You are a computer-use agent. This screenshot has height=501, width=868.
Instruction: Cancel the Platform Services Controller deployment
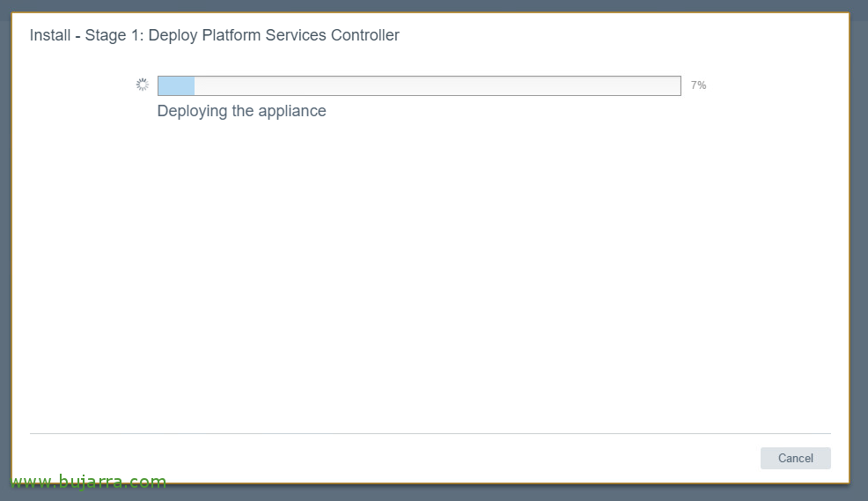coord(796,459)
